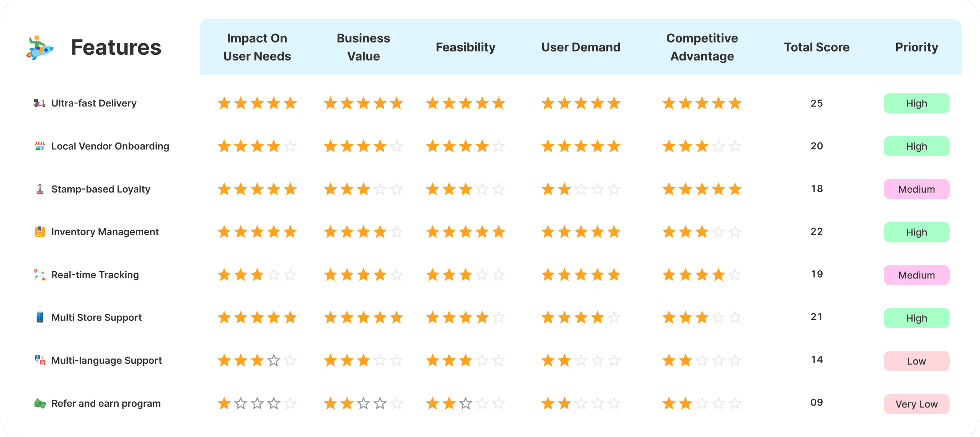Viewport: 980px width, 437px height.
Task: Click total score 25 for Ultra-fast Delivery
Action: click(x=817, y=103)
